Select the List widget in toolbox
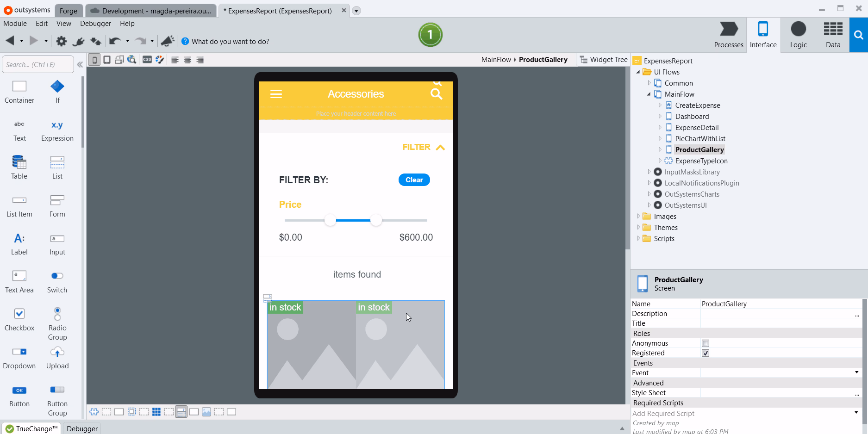The image size is (868, 434). pyautogui.click(x=57, y=167)
